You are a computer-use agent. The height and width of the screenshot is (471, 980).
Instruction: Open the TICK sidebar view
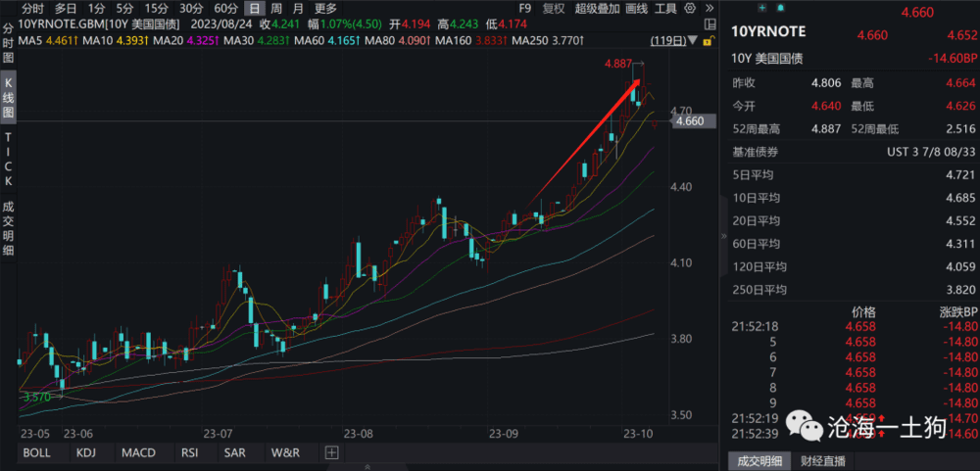coord(8,159)
